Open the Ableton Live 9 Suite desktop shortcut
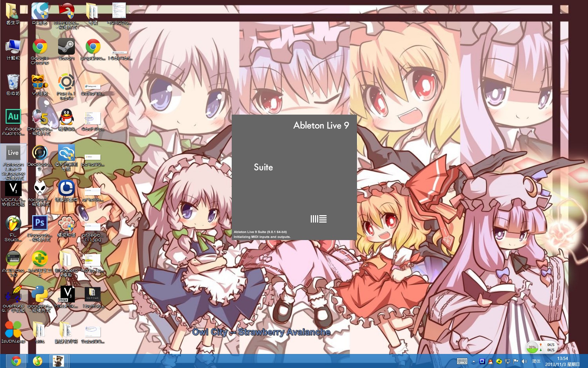Viewport: 588px width, 368px height. click(x=13, y=162)
